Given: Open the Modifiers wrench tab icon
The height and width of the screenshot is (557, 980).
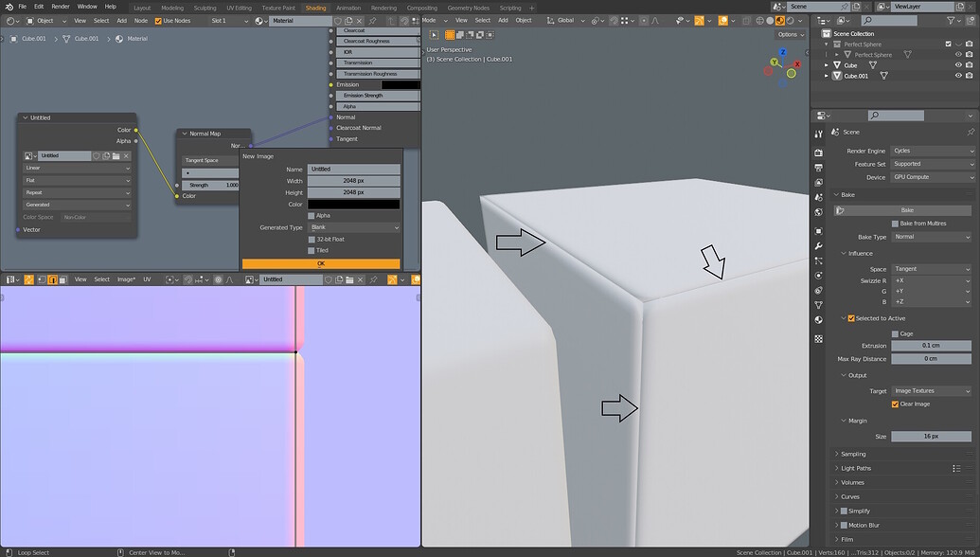Looking at the screenshot, I should 819,245.
